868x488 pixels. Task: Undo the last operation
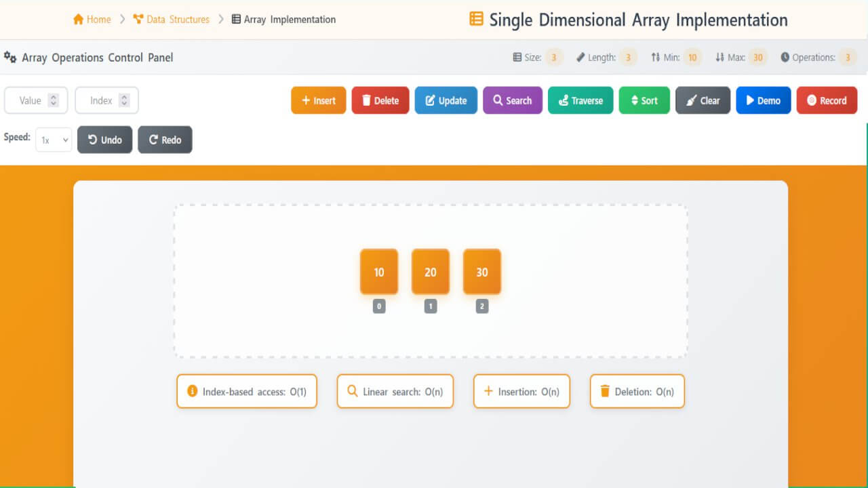[105, 140]
